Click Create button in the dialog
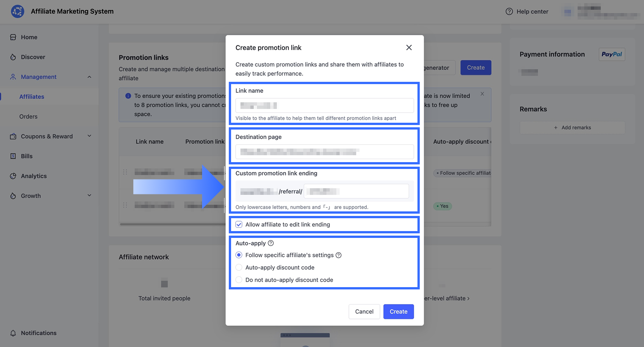644x347 pixels. [399, 311]
